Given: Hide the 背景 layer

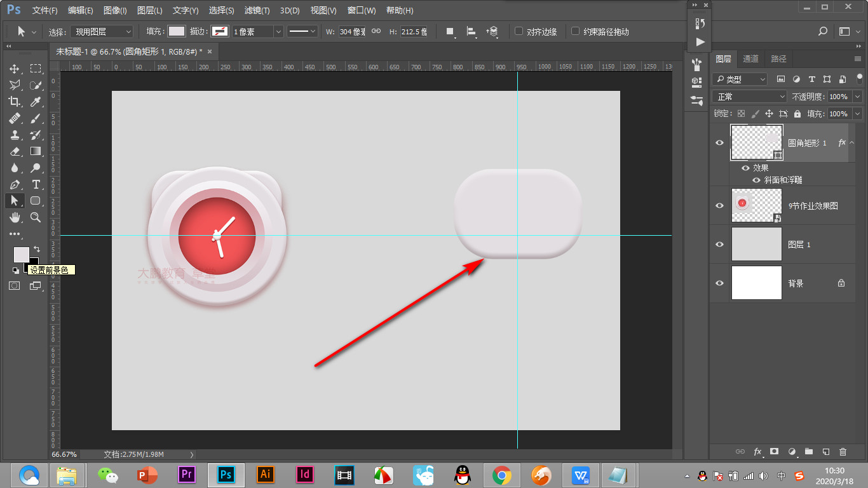Looking at the screenshot, I should (719, 283).
